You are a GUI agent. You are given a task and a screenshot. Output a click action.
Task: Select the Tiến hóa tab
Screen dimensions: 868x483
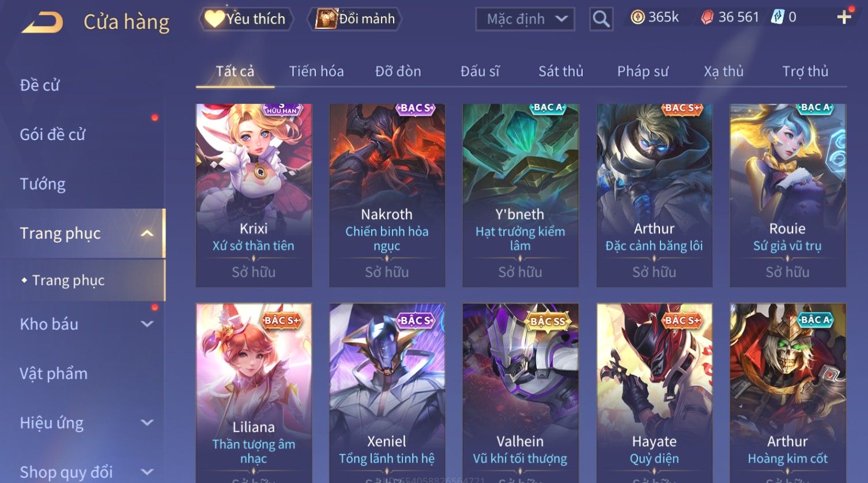(x=316, y=71)
